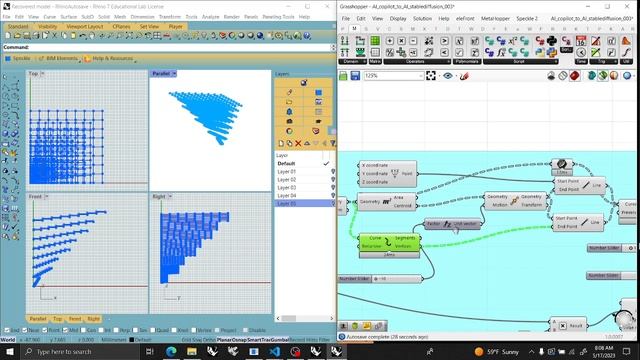Click the blue Help question-mark icon in Rhino
Image resolution: width=640 pixels, height=360 pixels.
[307, 36]
